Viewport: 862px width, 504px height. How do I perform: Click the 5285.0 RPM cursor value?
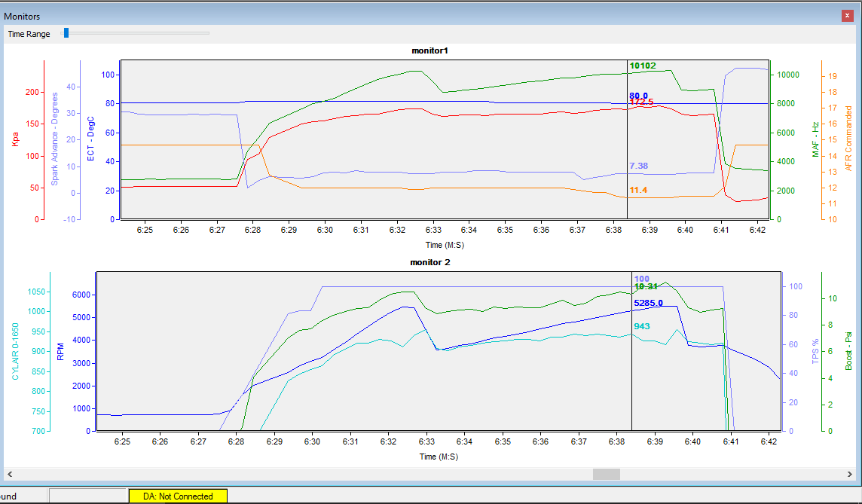click(x=648, y=303)
